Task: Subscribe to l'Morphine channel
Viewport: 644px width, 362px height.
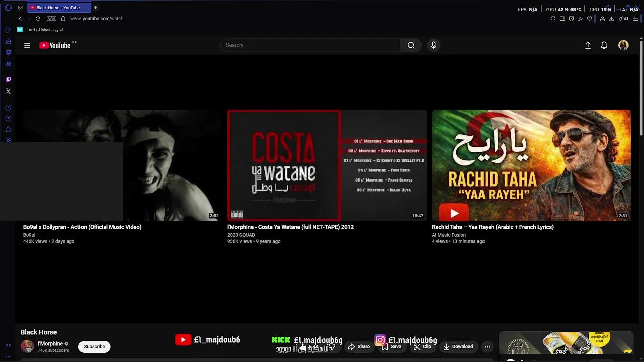Action: pyautogui.click(x=94, y=346)
